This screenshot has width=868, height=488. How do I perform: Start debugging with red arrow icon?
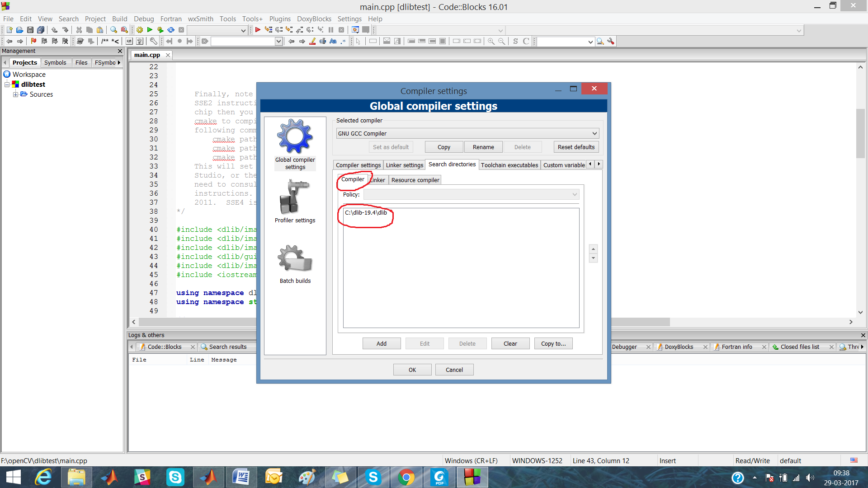(257, 30)
